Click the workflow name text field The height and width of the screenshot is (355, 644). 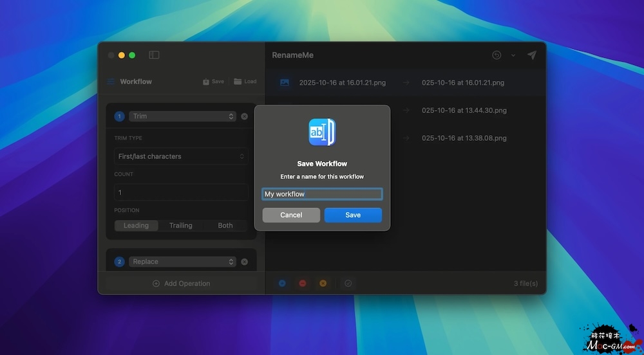point(322,194)
